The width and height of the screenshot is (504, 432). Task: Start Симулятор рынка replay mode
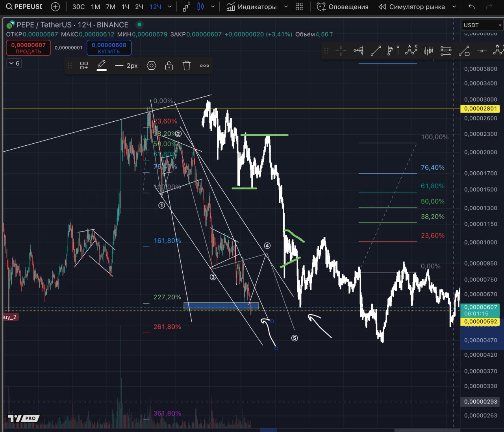pyautogui.click(x=411, y=7)
